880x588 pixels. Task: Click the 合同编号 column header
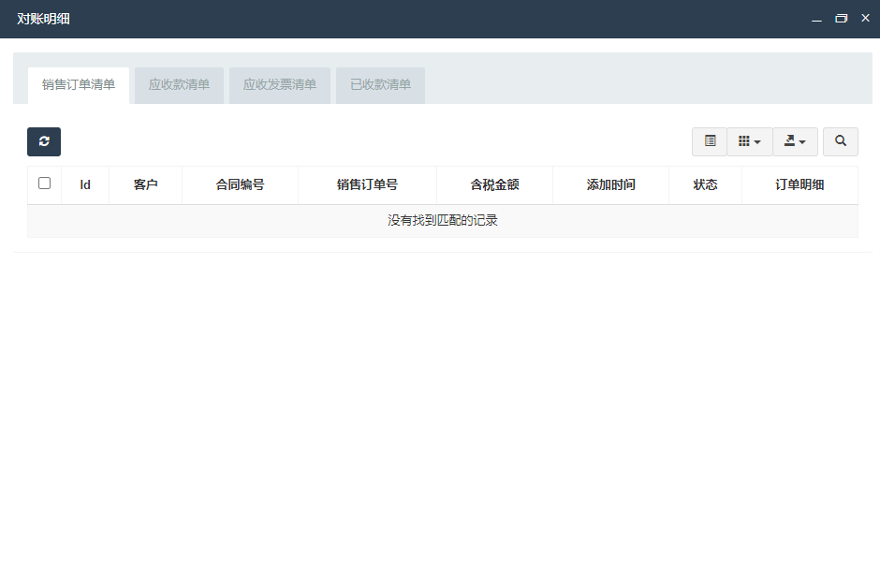click(241, 185)
